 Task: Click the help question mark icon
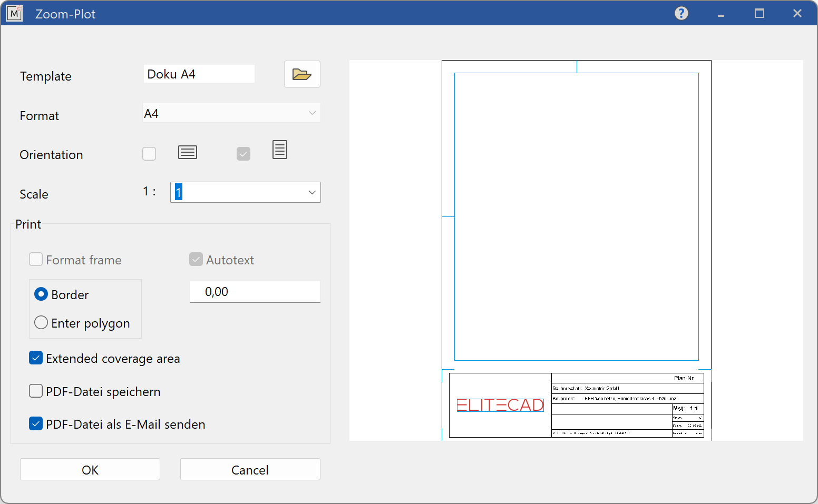681,13
